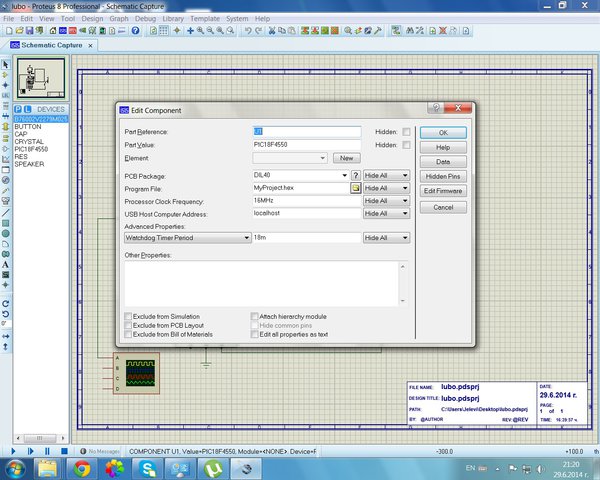600x480 pixels.
Task: Check Edit all properties as text
Action: (254, 334)
